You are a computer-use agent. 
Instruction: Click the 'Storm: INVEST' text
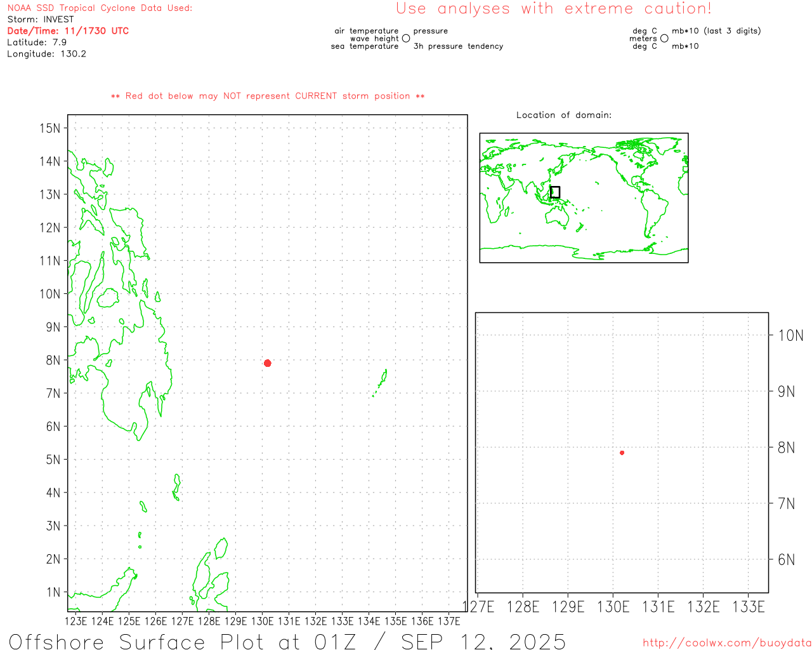(x=41, y=20)
